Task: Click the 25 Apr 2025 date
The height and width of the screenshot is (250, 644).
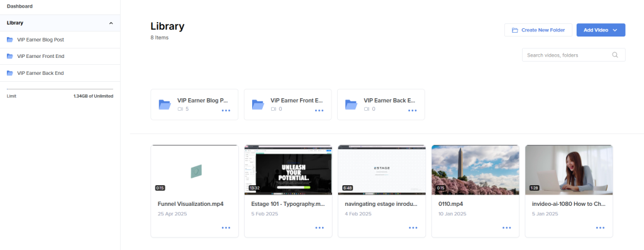Action: [x=172, y=214]
